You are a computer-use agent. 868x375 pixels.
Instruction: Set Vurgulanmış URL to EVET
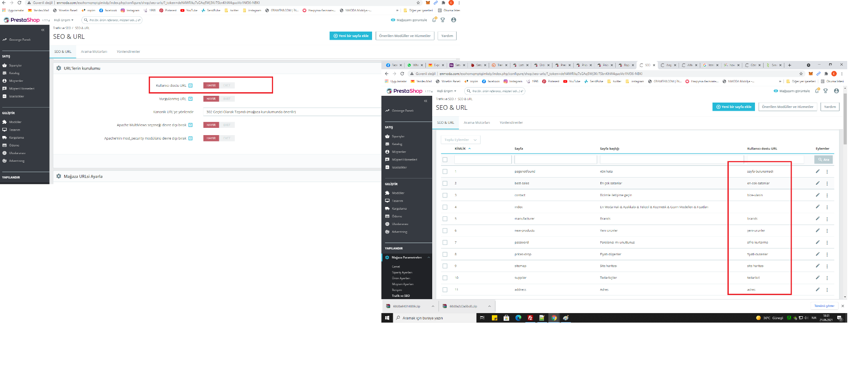(x=227, y=98)
